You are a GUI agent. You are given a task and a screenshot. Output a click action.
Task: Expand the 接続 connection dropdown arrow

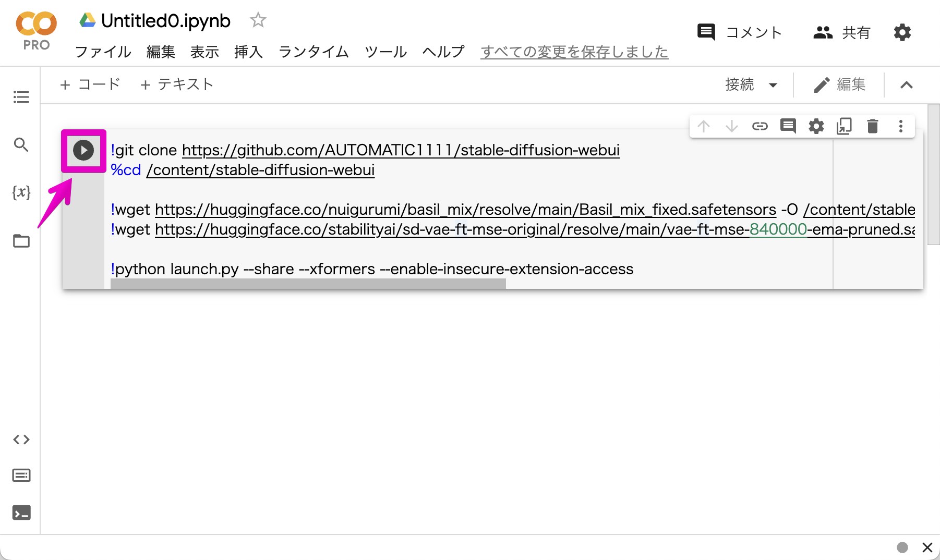tap(773, 85)
